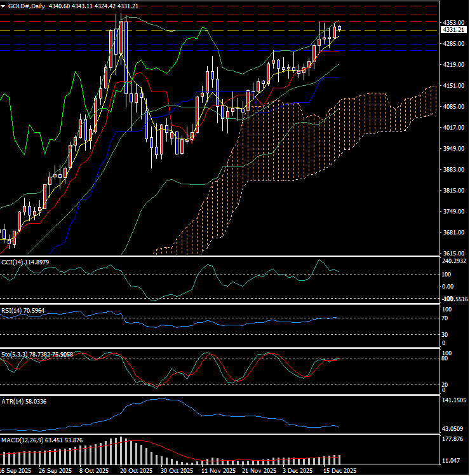The image size is (470, 476).
Task: Click the 4353.00 price axis label
Action: click(x=453, y=22)
